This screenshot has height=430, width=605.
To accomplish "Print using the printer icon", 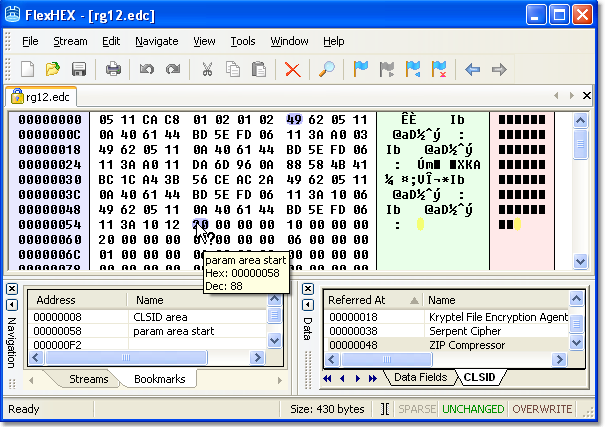I will pos(113,69).
